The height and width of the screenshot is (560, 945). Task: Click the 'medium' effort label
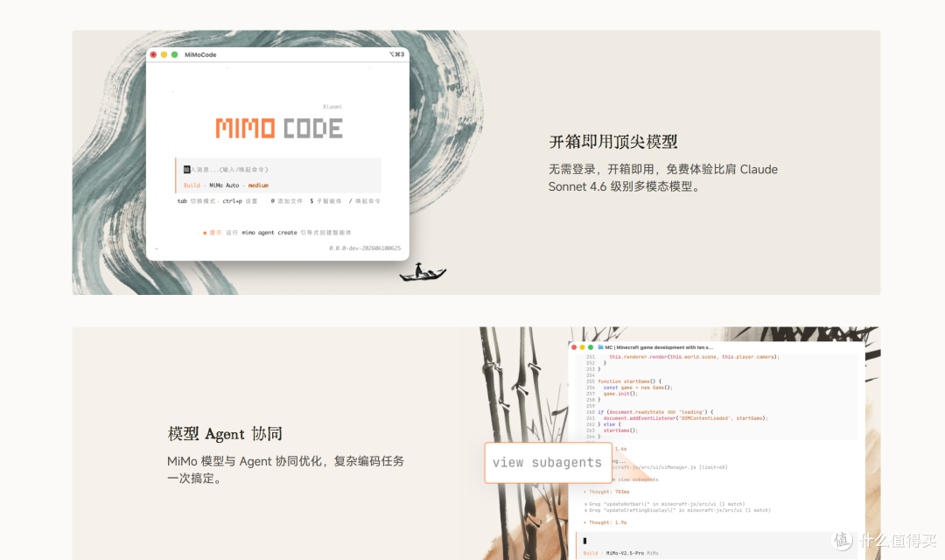(258, 185)
